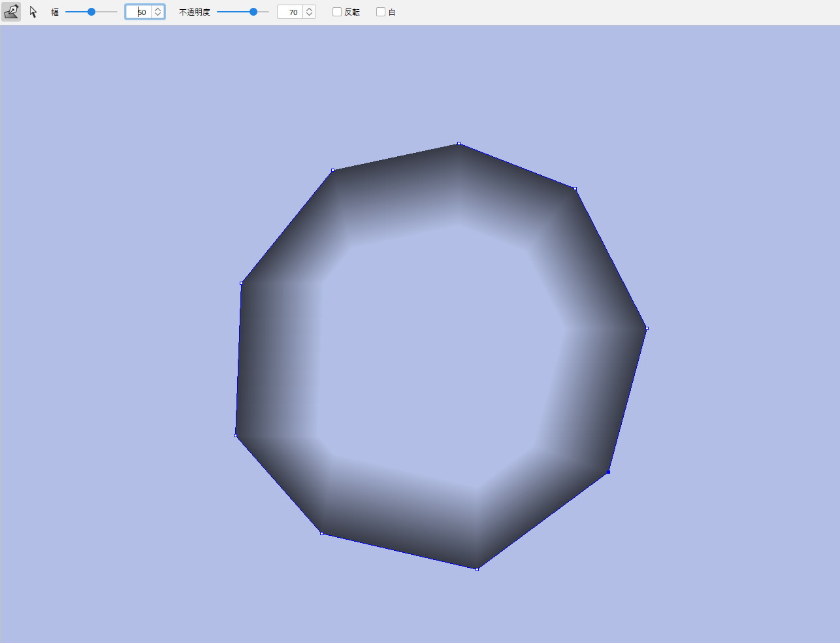Increase opacity with the stepper up arrow
Image resolution: width=840 pixels, height=643 pixels.
click(310, 9)
